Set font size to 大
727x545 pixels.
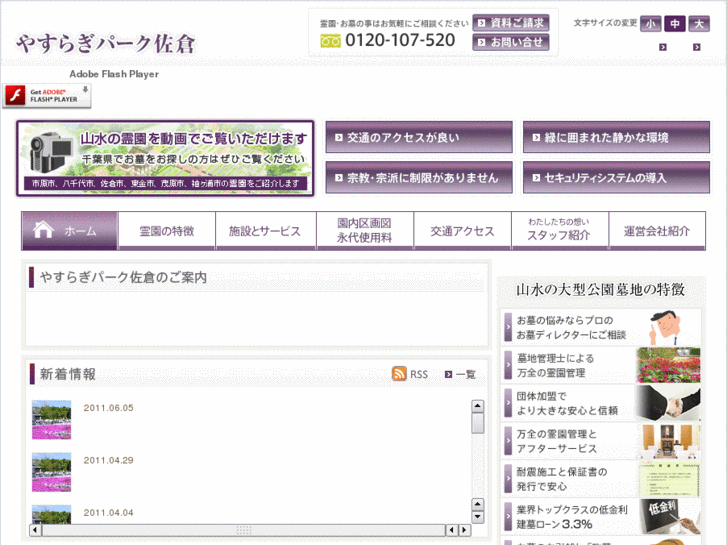(699, 24)
